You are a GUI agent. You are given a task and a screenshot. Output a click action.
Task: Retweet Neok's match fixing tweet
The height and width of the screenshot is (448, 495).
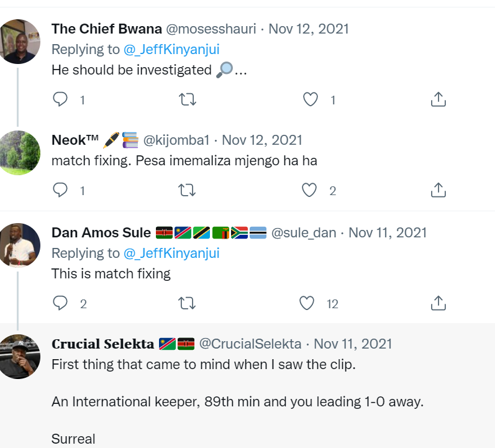point(187,190)
